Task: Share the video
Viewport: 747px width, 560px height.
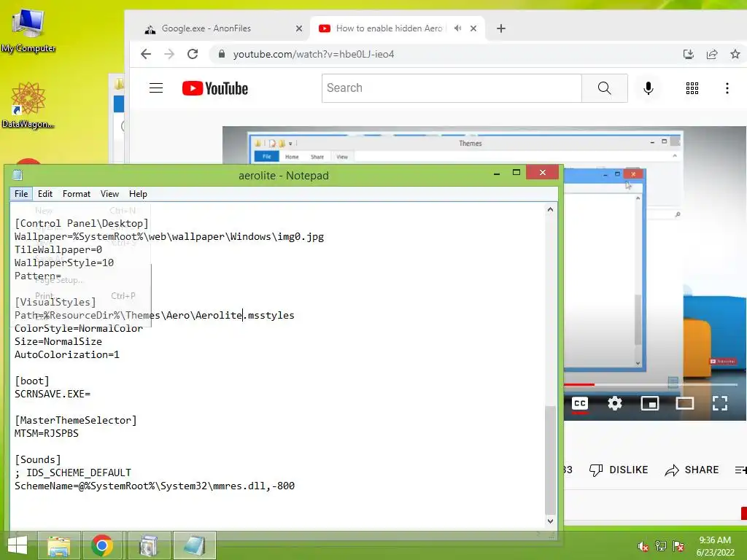Action: [x=692, y=470]
